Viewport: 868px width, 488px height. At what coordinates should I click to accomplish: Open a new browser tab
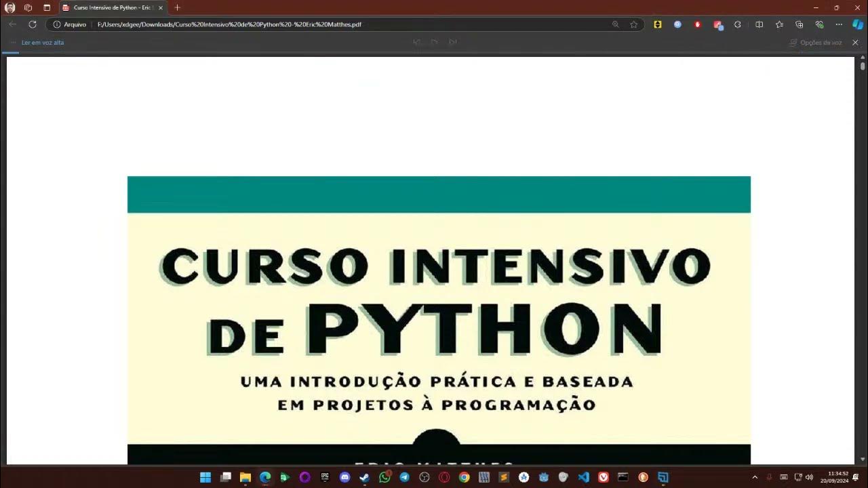coord(178,7)
